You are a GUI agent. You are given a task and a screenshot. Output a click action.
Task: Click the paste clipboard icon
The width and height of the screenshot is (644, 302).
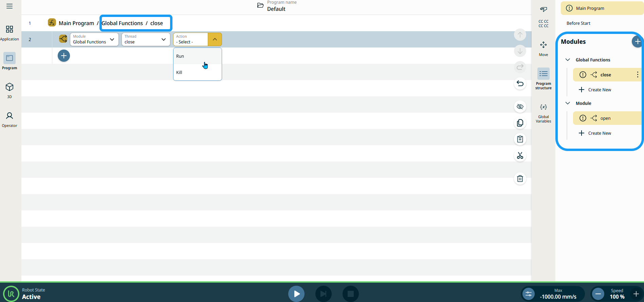coord(520,139)
